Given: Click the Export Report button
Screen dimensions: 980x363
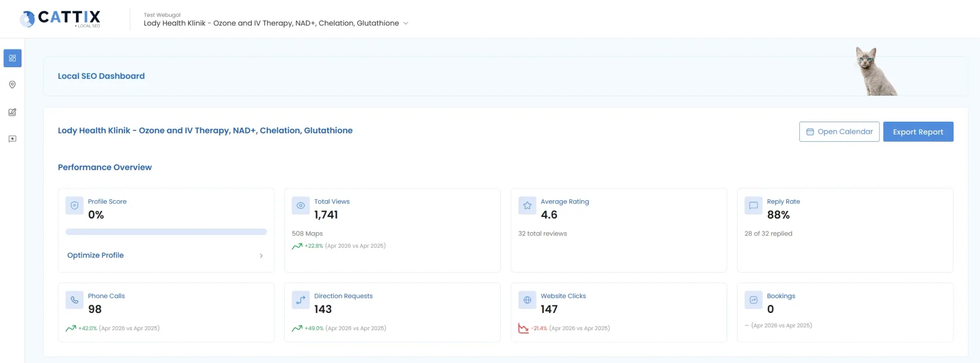Looking at the screenshot, I should point(918,131).
